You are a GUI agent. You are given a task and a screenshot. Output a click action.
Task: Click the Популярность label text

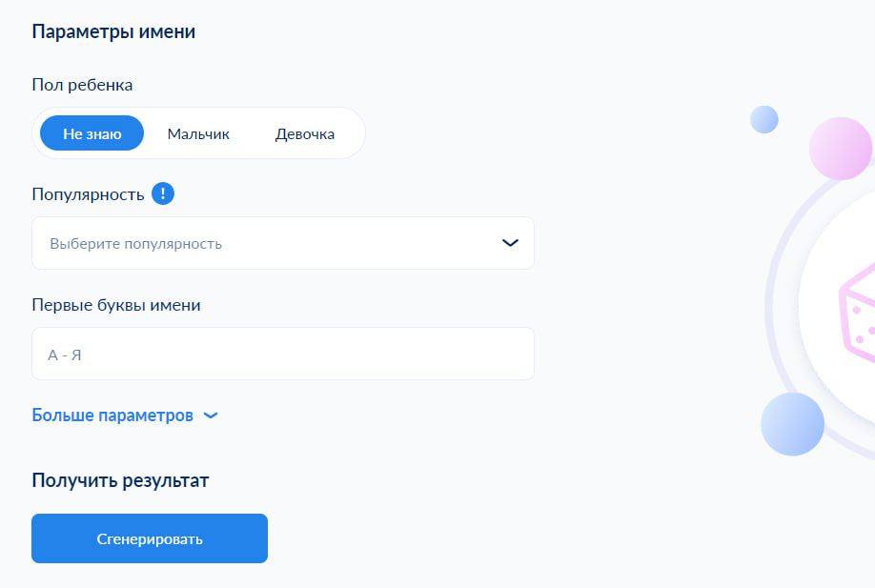(x=88, y=194)
